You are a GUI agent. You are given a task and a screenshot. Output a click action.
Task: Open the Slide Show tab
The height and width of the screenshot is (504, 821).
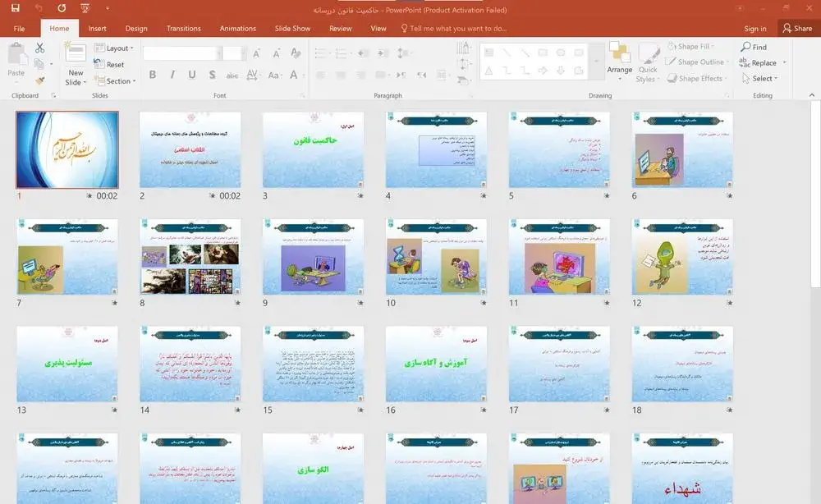click(x=292, y=29)
